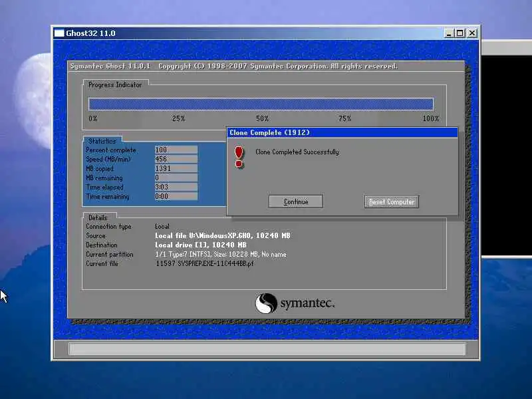Click the MB copied value 1391
Screen dimensions: 532x399
[176, 168]
